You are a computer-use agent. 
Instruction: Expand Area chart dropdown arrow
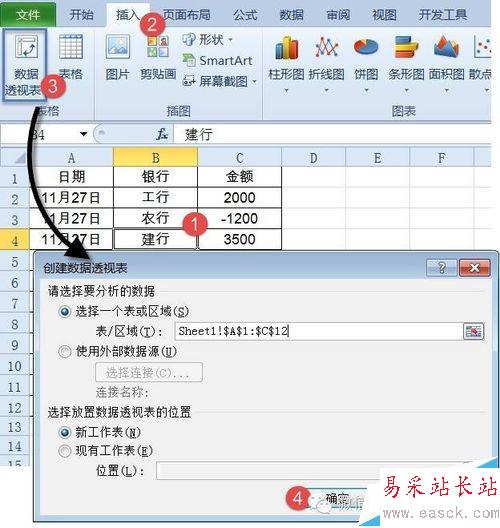click(x=446, y=90)
